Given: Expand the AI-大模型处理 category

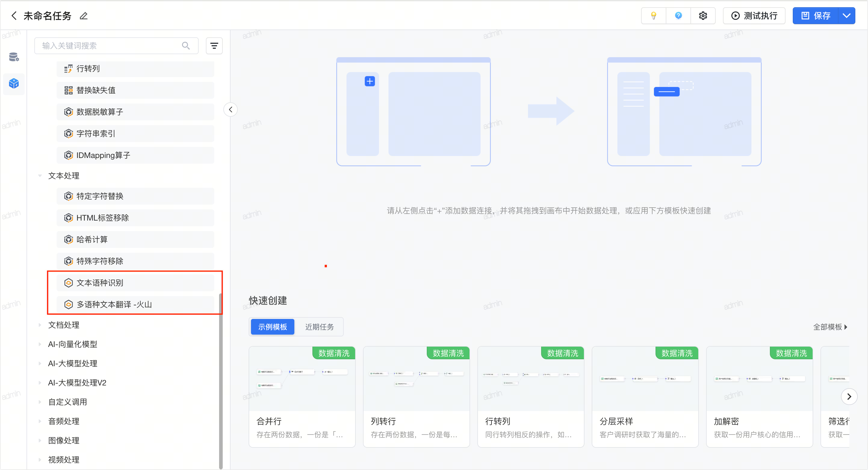Looking at the screenshot, I should click(x=40, y=363).
